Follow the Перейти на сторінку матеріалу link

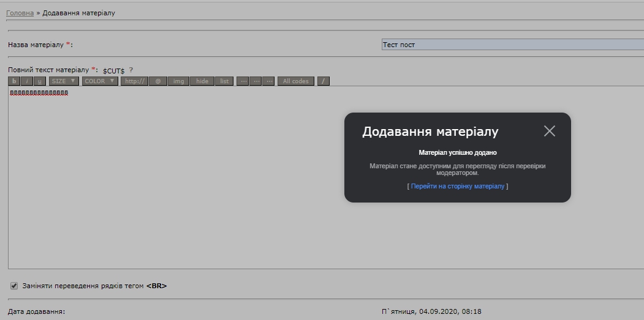[x=457, y=186]
